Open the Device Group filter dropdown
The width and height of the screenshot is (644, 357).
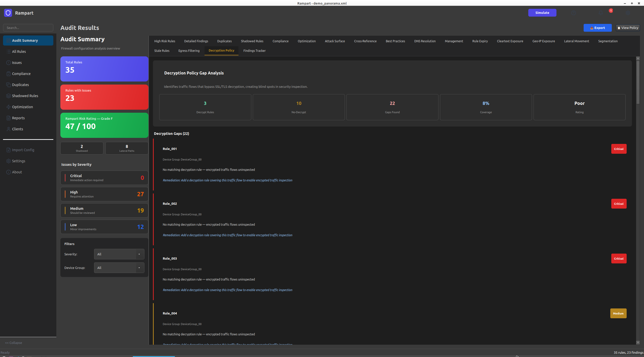(119, 268)
